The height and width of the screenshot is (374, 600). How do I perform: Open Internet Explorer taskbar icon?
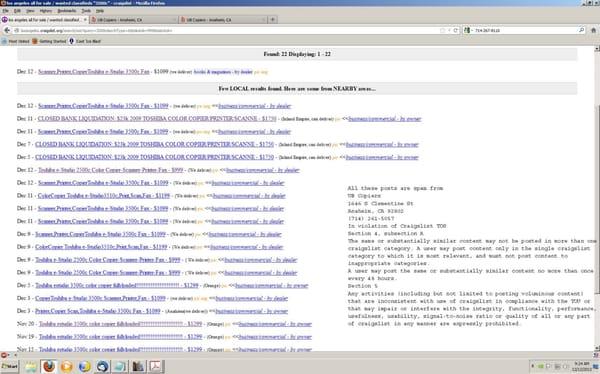coord(85,366)
